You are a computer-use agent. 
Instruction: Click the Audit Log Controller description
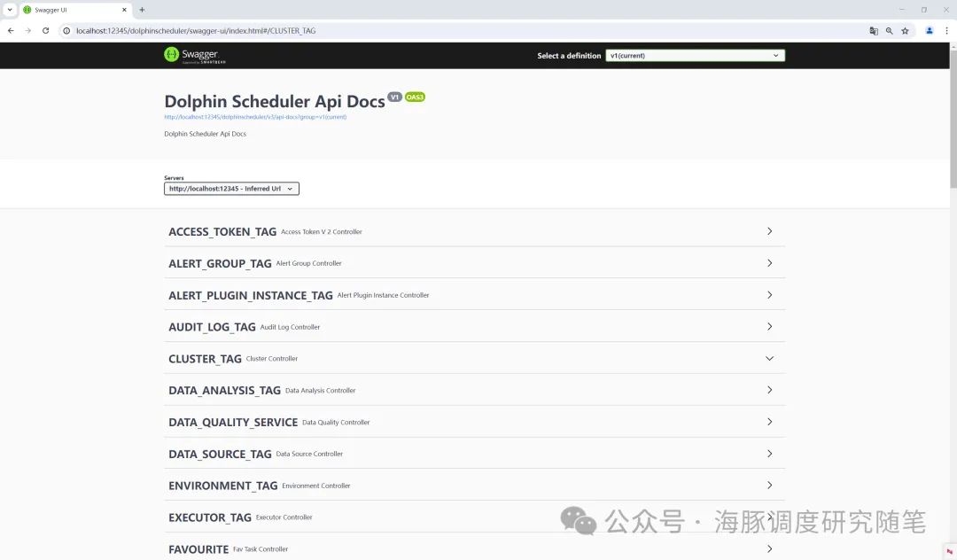click(x=290, y=327)
